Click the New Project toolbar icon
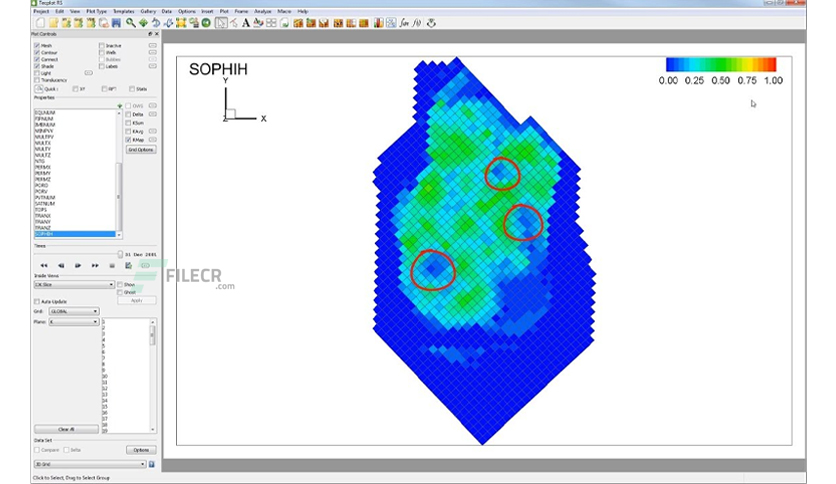Screen dimensions: 836x484 pos(41,23)
